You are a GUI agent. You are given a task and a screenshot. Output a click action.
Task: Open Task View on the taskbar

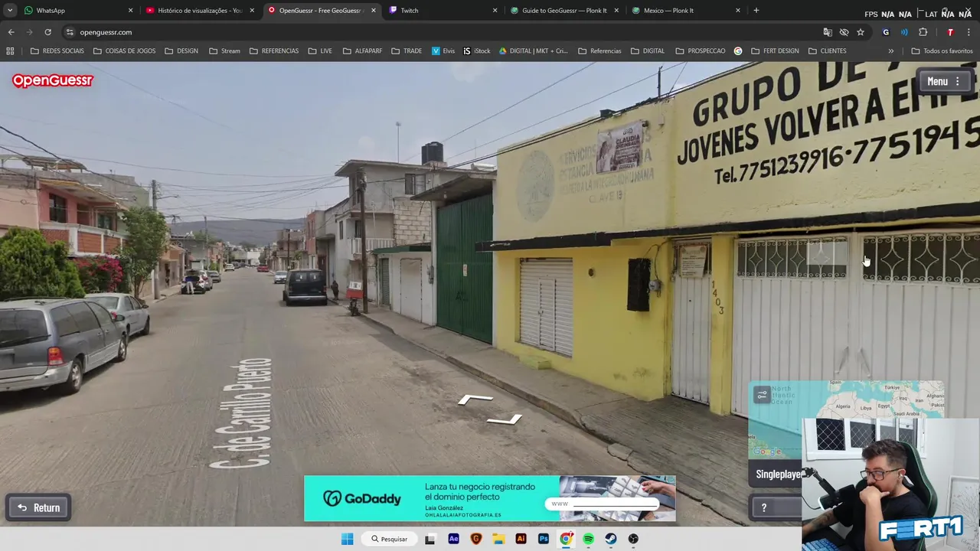(x=431, y=539)
